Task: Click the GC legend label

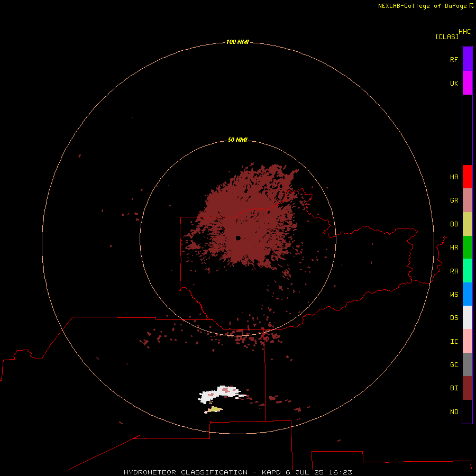Action: click(454, 365)
